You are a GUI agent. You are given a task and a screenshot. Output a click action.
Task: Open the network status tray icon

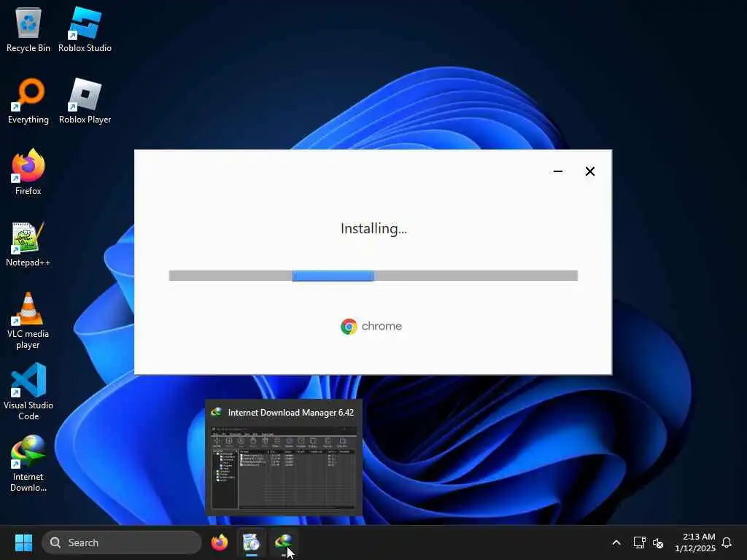[639, 542]
